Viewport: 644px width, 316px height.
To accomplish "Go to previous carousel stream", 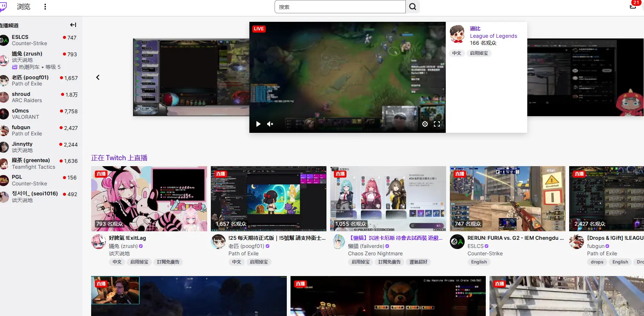I will tap(98, 77).
